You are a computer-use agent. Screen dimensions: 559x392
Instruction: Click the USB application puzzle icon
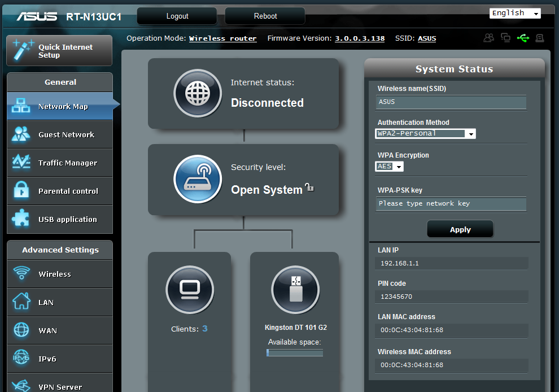pyautogui.click(x=21, y=218)
